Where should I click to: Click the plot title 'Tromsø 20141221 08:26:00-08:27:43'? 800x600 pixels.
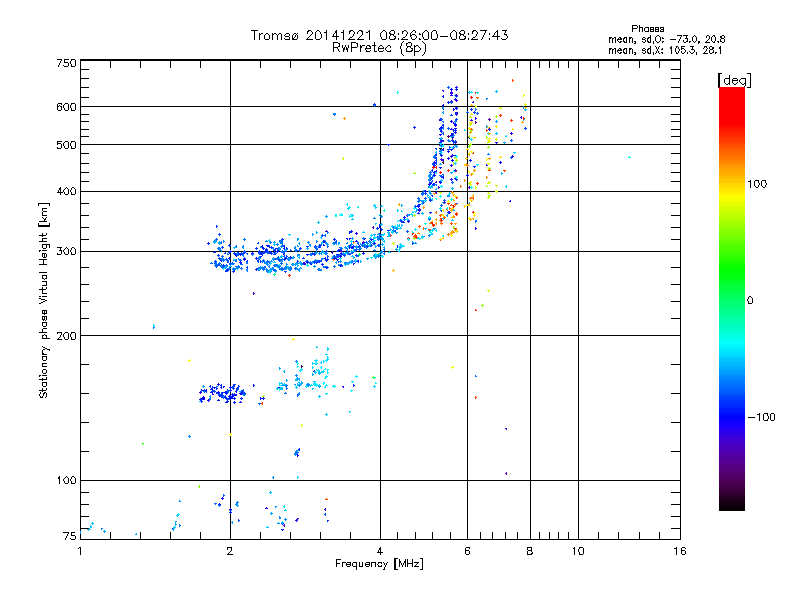(x=379, y=35)
